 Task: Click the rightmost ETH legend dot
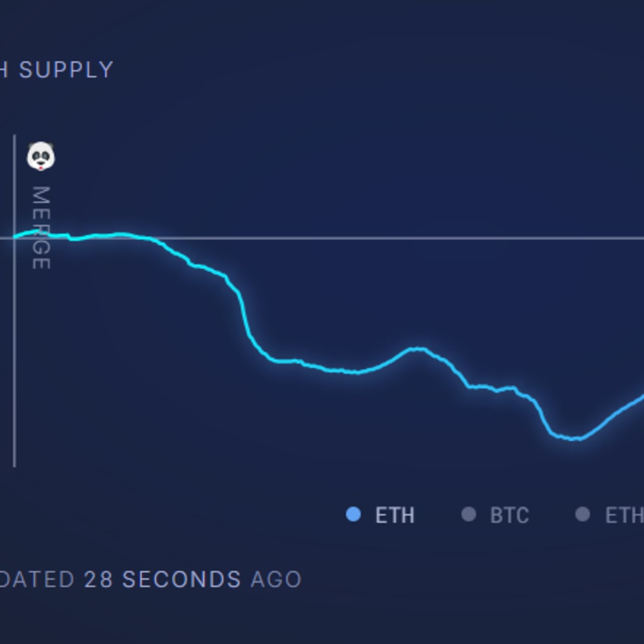coord(581,515)
